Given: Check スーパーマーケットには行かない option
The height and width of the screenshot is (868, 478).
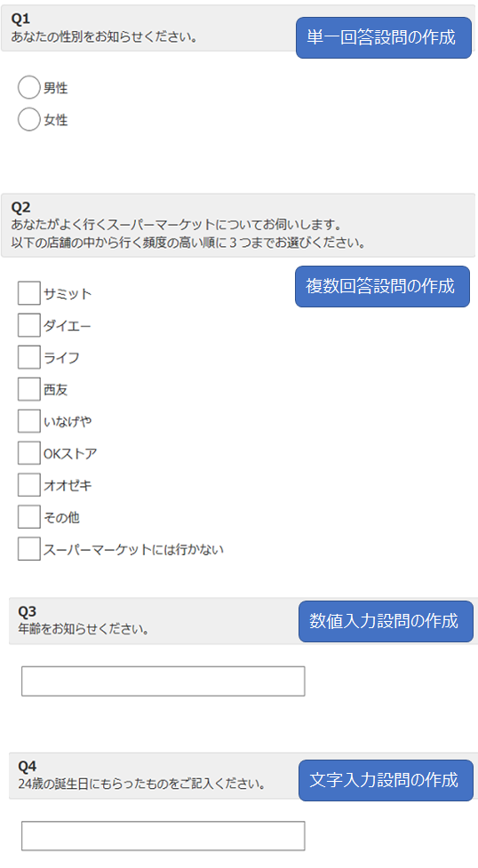Looking at the screenshot, I should point(28,549).
